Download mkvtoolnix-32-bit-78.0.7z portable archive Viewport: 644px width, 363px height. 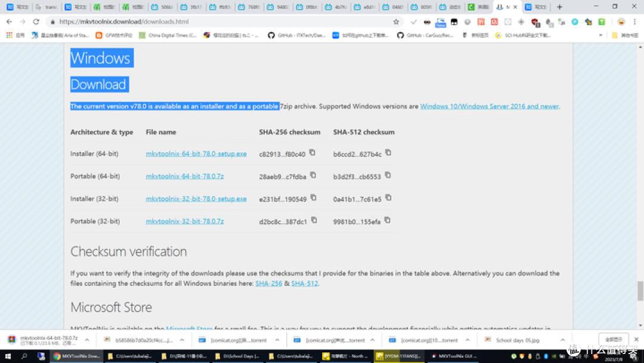[184, 222]
